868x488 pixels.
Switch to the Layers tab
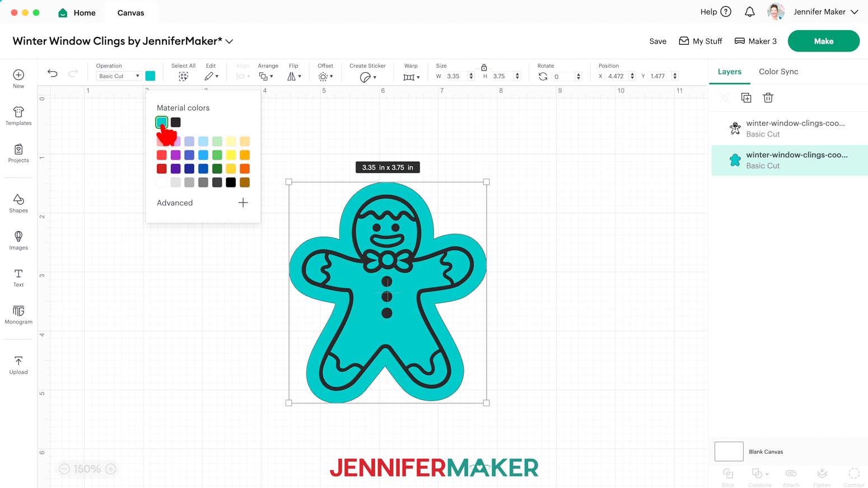click(729, 72)
